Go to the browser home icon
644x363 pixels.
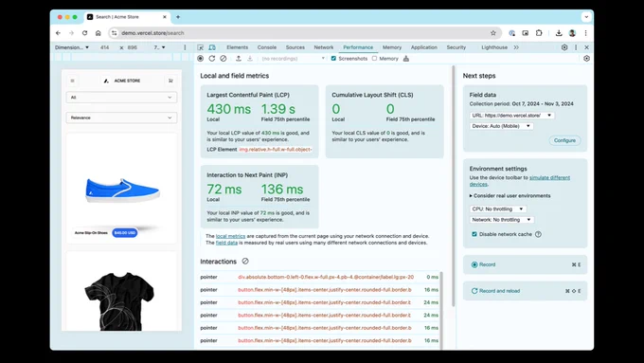coord(98,33)
